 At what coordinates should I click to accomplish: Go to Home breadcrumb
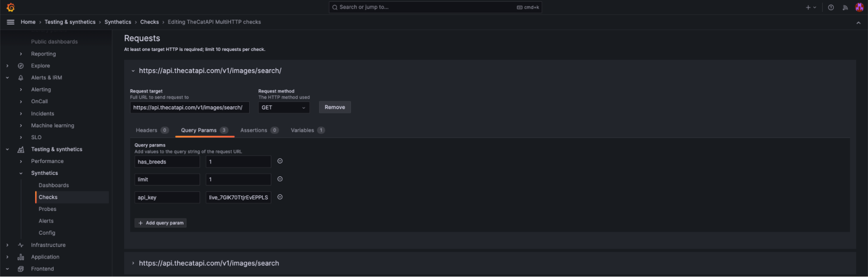pyautogui.click(x=28, y=22)
